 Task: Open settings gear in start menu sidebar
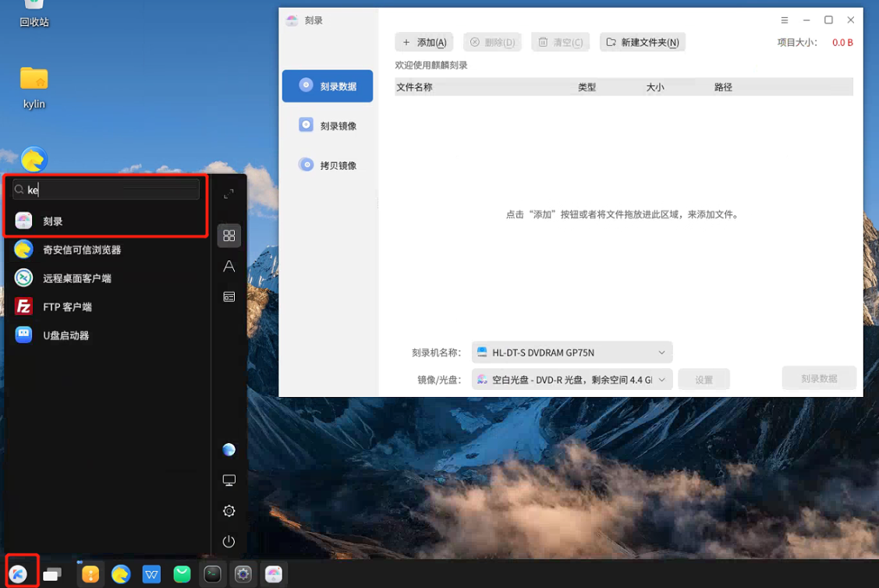[229, 511]
